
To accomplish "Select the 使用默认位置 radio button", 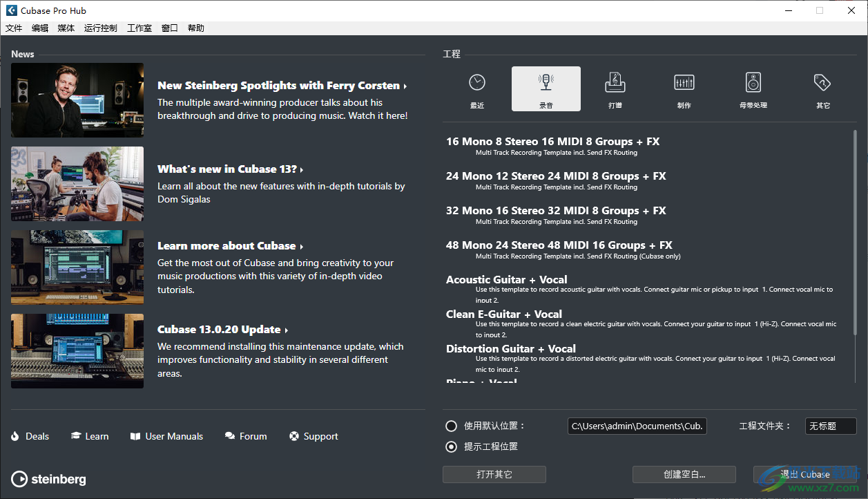I will point(451,426).
